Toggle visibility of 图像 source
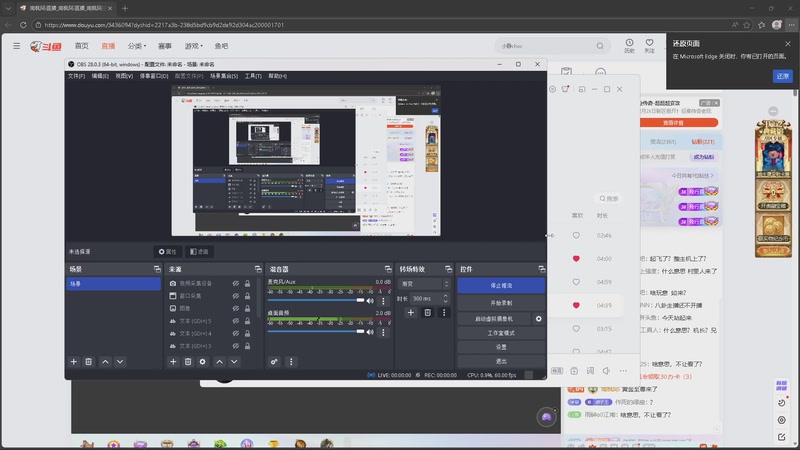Image resolution: width=800 pixels, height=450 pixels. [x=236, y=308]
